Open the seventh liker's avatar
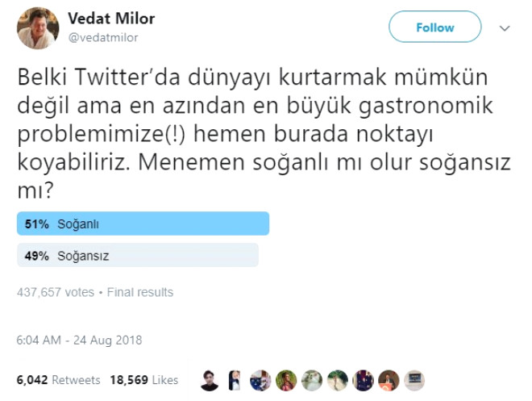 pyautogui.click(x=363, y=380)
